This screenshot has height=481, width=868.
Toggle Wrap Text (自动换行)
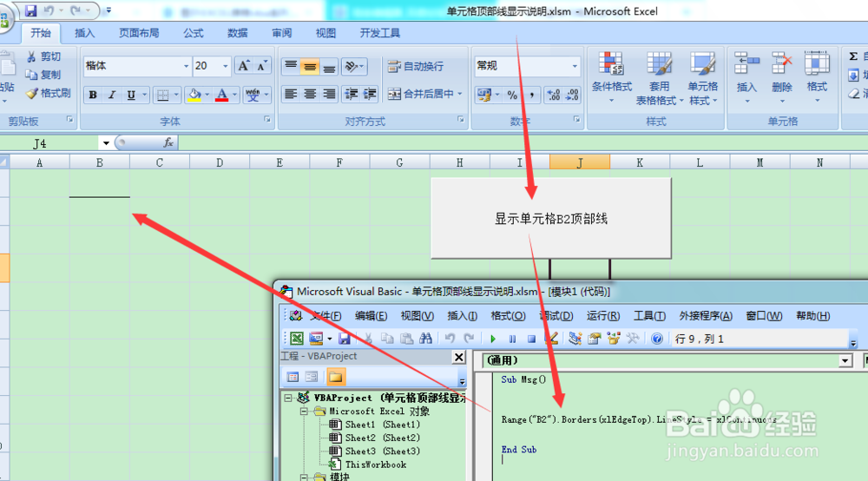(417, 67)
